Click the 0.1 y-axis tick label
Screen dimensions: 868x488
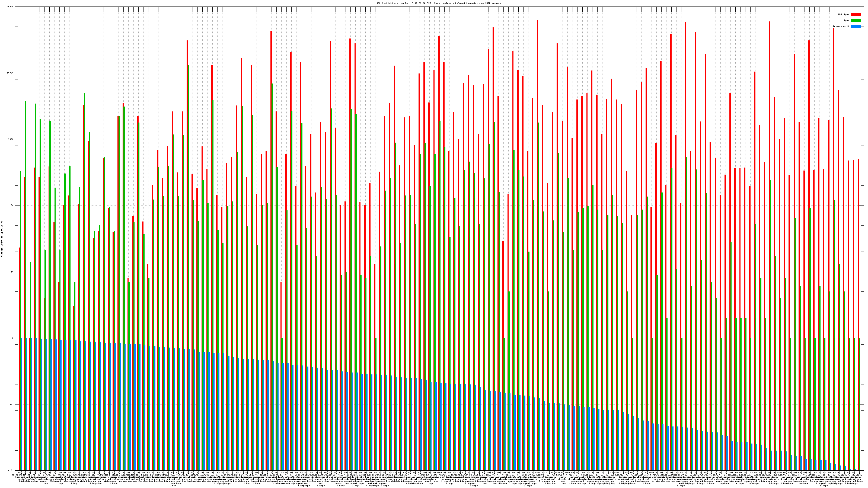tap(12, 404)
